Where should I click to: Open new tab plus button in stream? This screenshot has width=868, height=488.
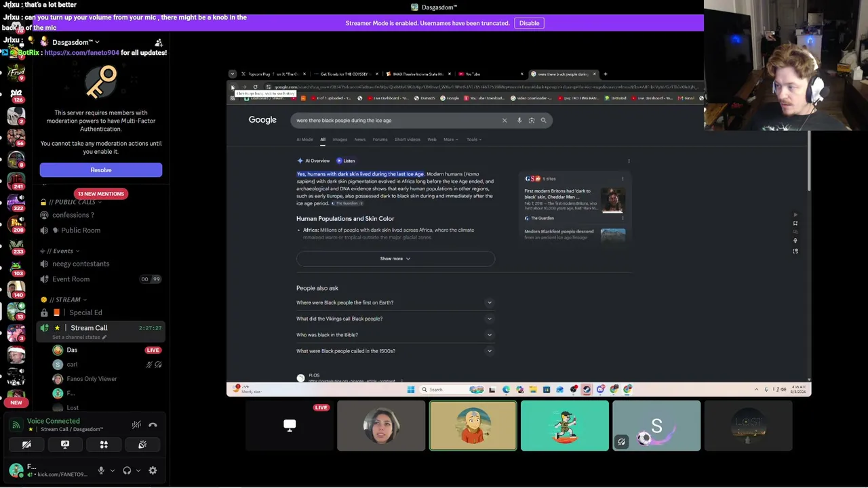pyautogui.click(x=606, y=74)
